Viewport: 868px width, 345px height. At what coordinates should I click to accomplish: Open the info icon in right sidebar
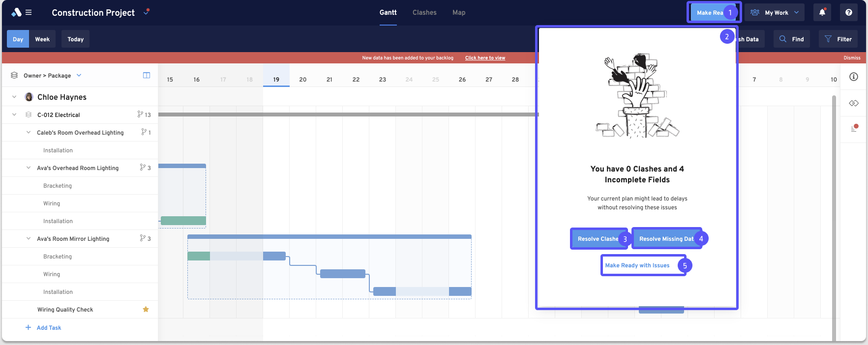[854, 77]
